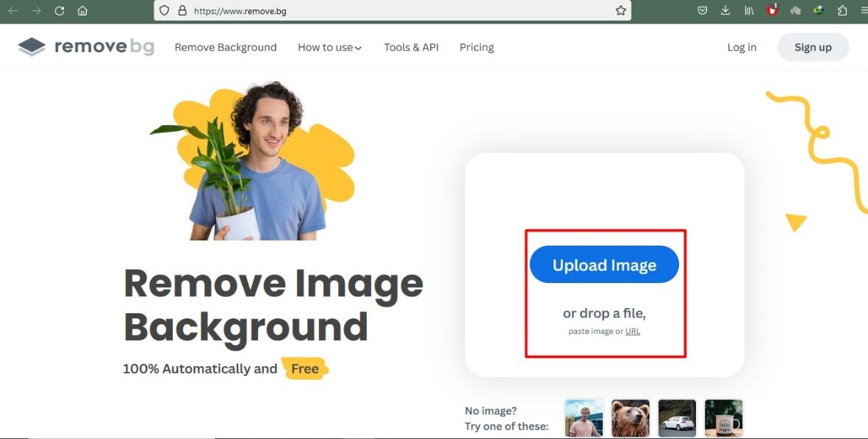The image size is (868, 439).
Task: Open the red shield extension icon
Action: 772,10
